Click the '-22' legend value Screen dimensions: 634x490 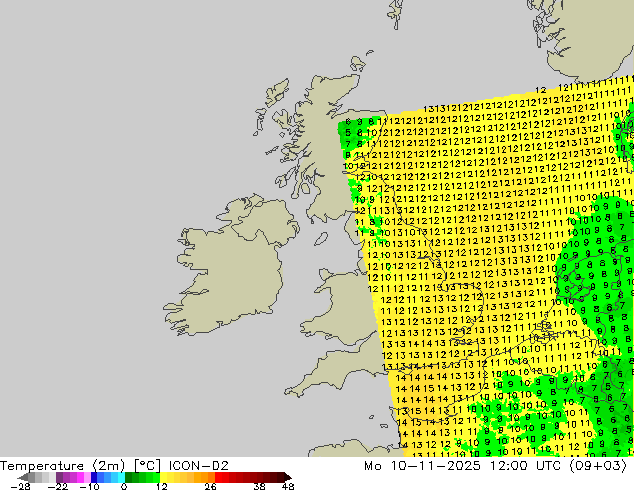57,486
